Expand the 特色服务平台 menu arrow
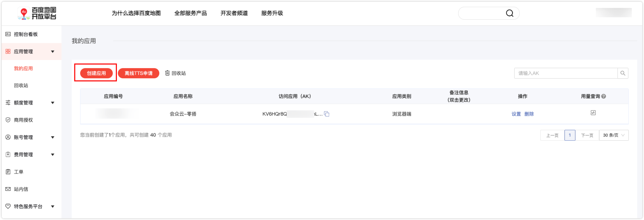 tap(53, 206)
